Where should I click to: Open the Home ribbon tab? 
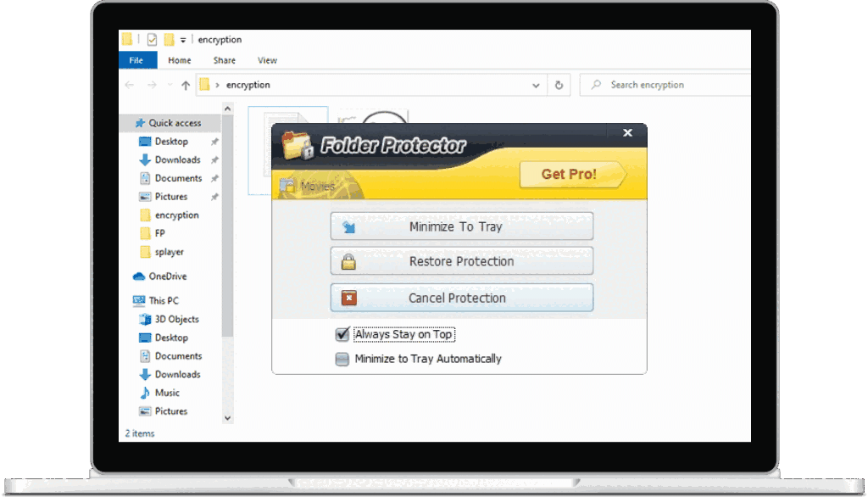click(x=180, y=60)
